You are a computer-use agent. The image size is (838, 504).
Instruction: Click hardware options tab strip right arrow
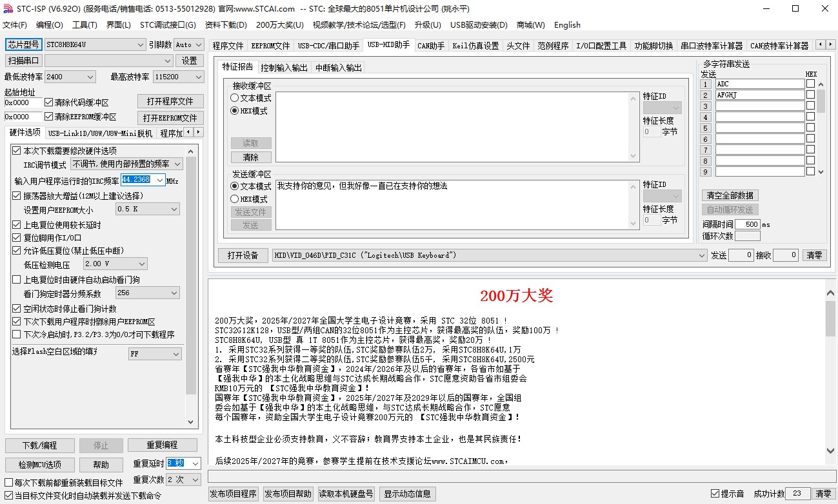(x=198, y=132)
